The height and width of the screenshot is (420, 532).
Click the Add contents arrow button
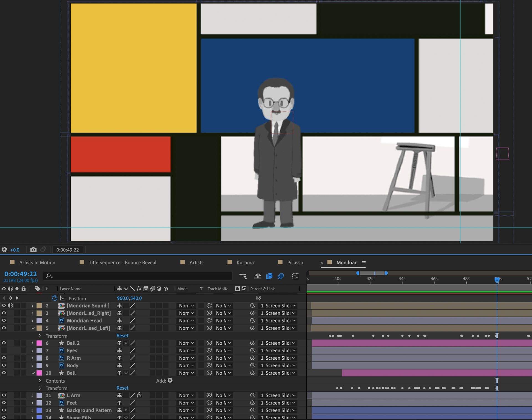click(x=170, y=380)
